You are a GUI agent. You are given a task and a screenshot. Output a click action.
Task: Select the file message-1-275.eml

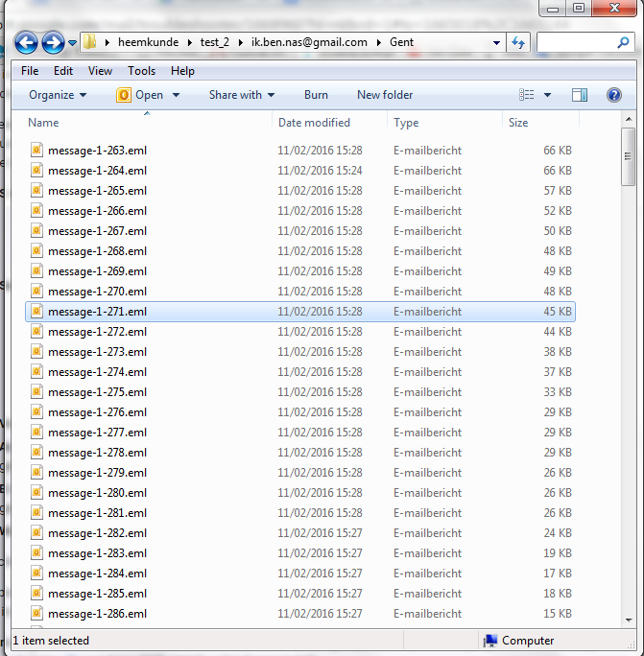coord(97,392)
